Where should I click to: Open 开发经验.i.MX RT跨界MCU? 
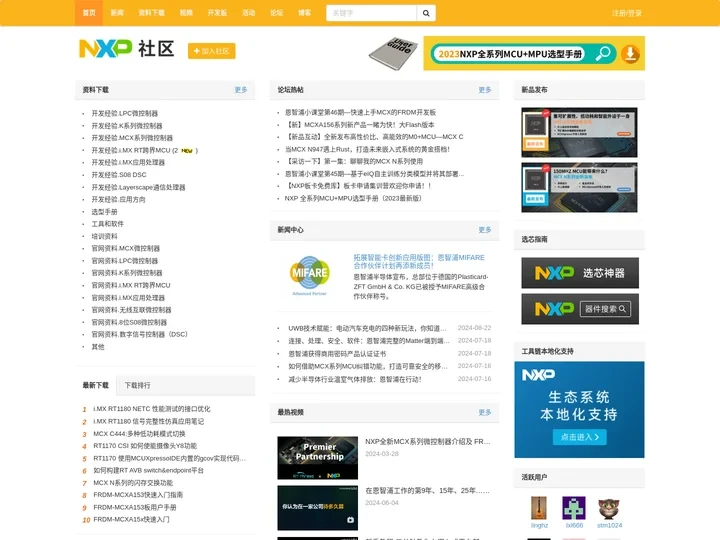pos(135,150)
